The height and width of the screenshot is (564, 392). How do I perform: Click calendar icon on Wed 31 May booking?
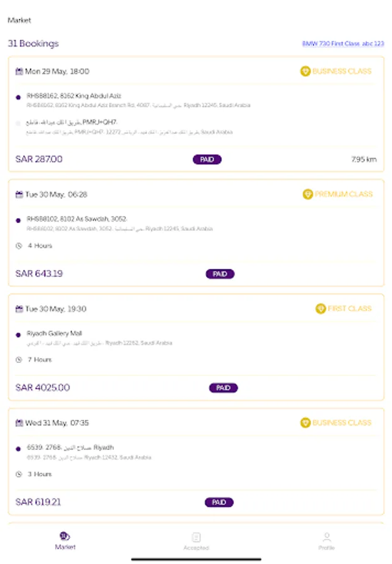pyautogui.click(x=19, y=423)
